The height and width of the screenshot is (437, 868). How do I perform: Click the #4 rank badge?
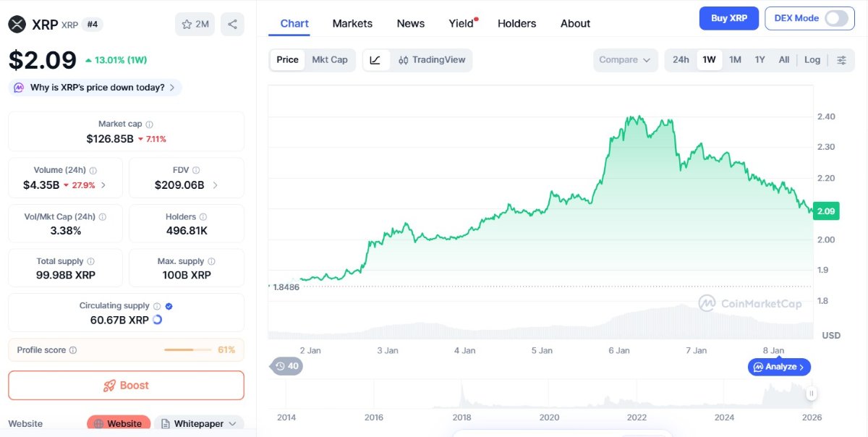pos(92,25)
